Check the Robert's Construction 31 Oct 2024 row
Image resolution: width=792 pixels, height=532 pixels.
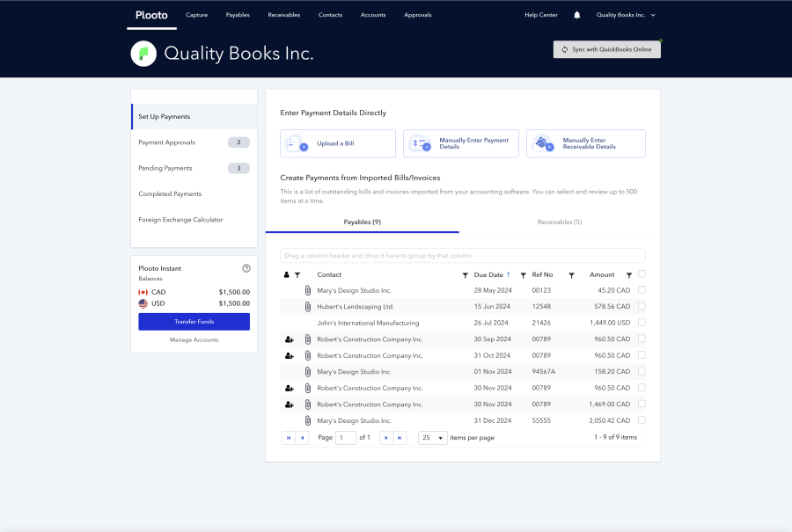click(x=642, y=355)
